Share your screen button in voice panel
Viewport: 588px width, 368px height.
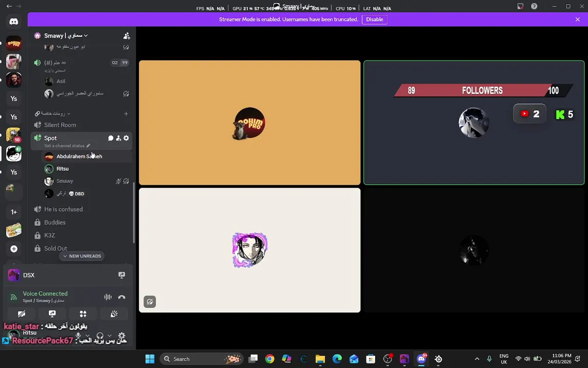tap(52, 313)
